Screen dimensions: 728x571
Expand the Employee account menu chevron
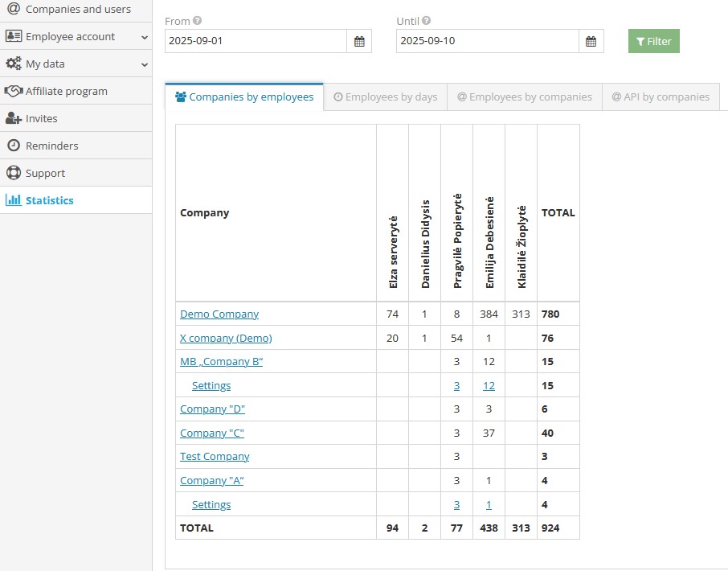[144, 36]
